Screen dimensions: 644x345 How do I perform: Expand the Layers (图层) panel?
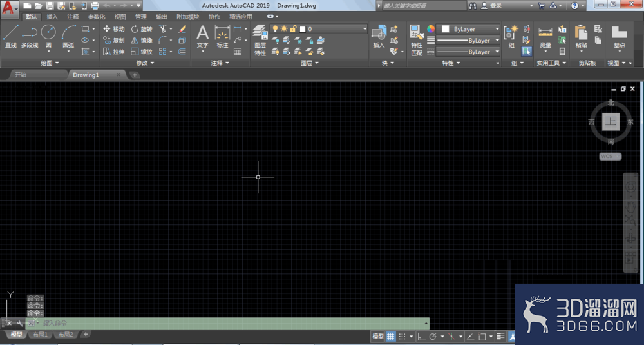point(309,63)
